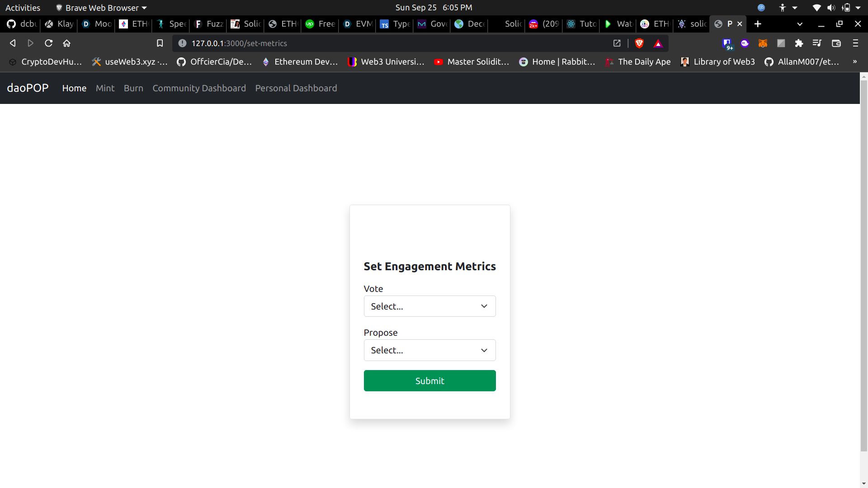Click the daoPOP brand logo
868x488 pixels.
tap(28, 88)
